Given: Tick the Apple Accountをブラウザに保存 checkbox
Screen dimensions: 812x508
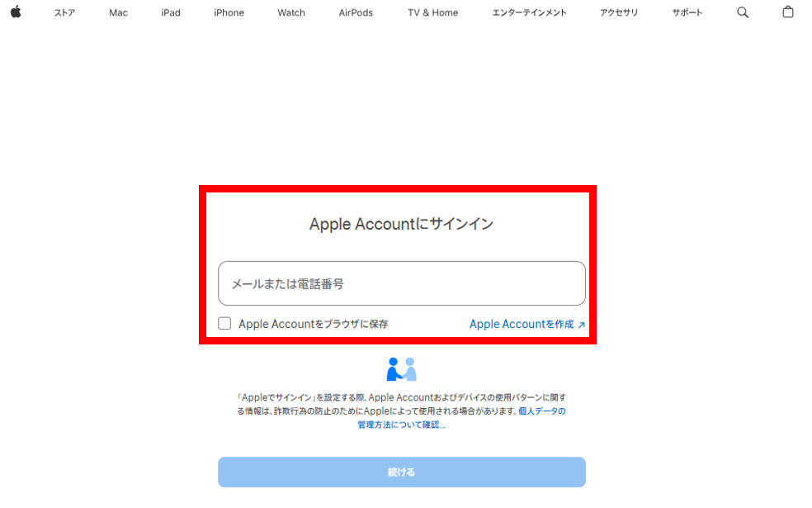Looking at the screenshot, I should 224,324.
